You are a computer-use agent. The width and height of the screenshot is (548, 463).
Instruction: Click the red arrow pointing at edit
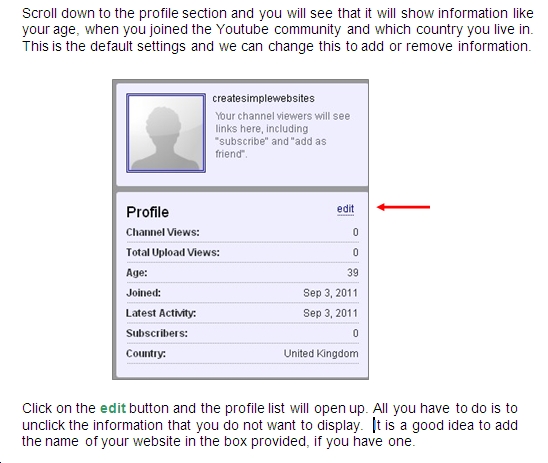(x=403, y=207)
